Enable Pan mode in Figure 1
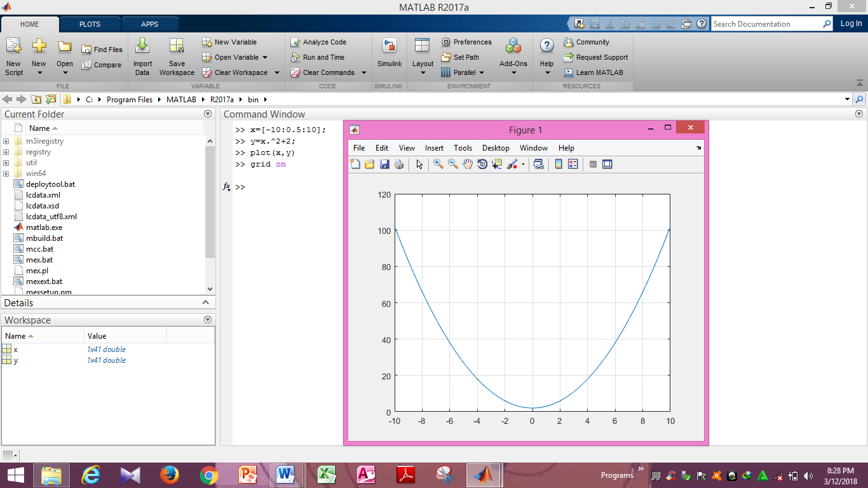The height and width of the screenshot is (488, 868). pos(468,164)
